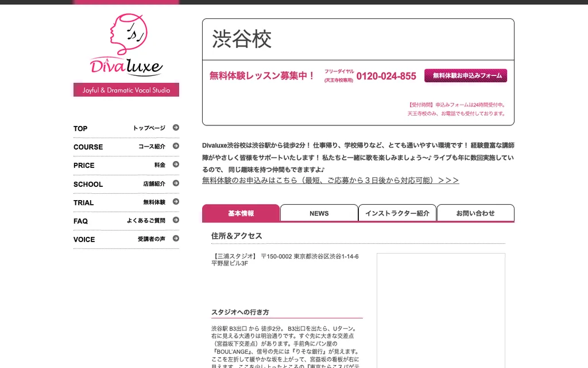Open the FAQ menu item
The width and height of the screenshot is (588, 368).
[126, 221]
